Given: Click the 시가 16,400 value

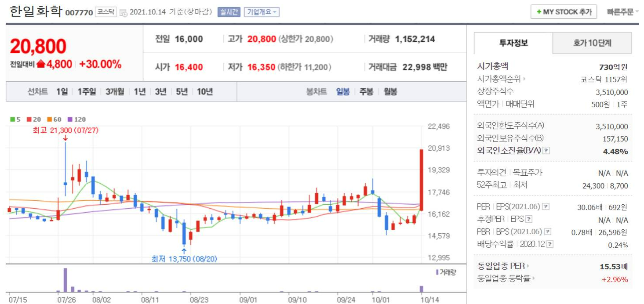Looking at the screenshot, I should pyautogui.click(x=189, y=67).
